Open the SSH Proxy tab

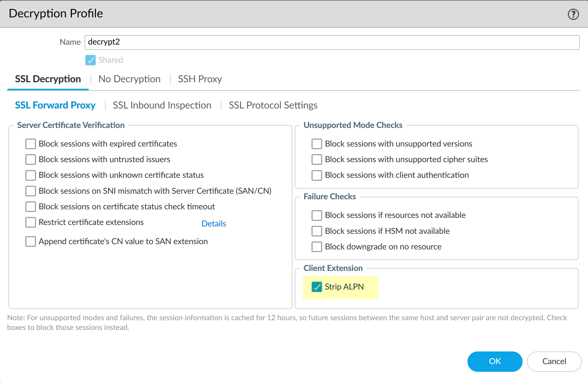pyautogui.click(x=200, y=79)
